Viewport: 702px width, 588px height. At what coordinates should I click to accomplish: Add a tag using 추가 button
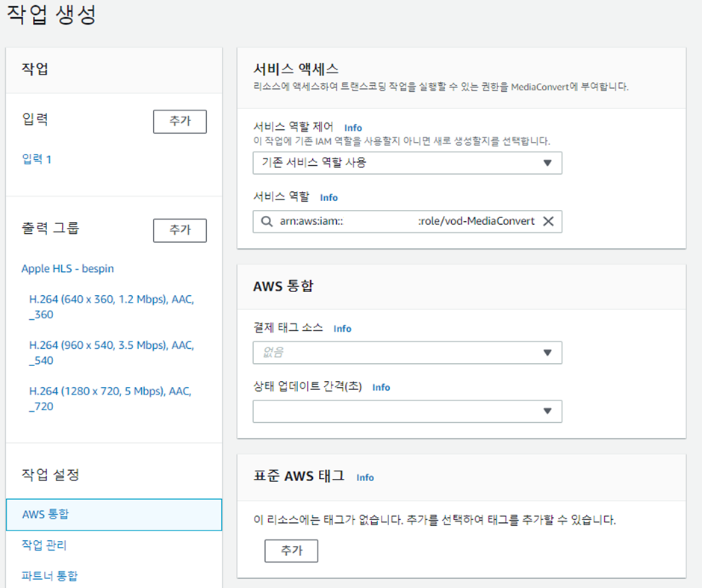[291, 551]
